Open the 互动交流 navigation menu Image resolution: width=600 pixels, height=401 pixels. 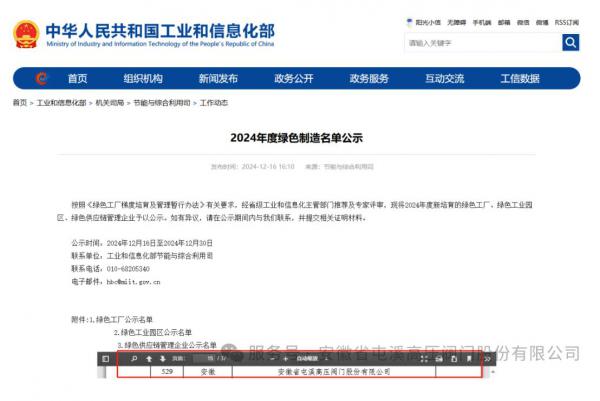(x=445, y=78)
